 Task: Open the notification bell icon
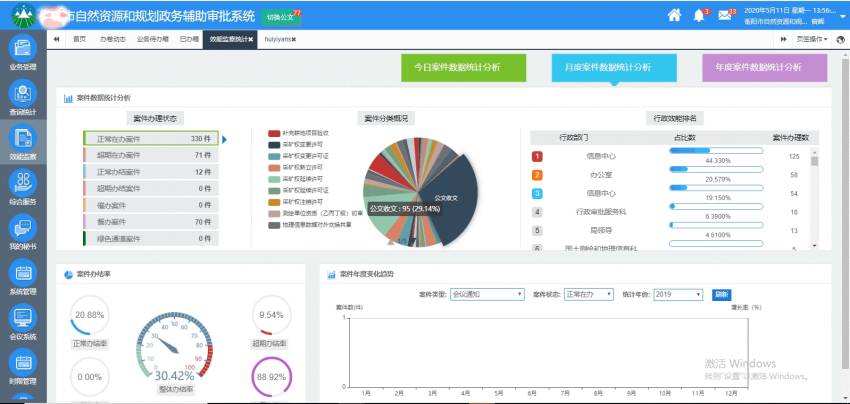[699, 16]
